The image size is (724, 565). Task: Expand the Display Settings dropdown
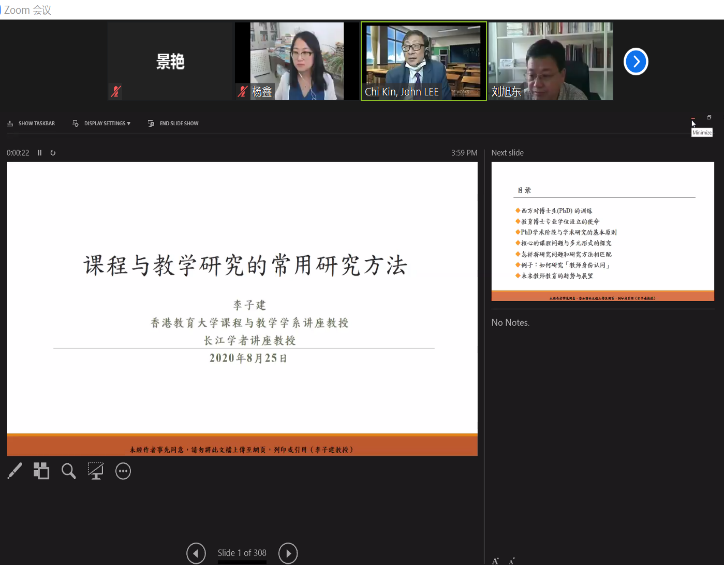click(x=101, y=123)
